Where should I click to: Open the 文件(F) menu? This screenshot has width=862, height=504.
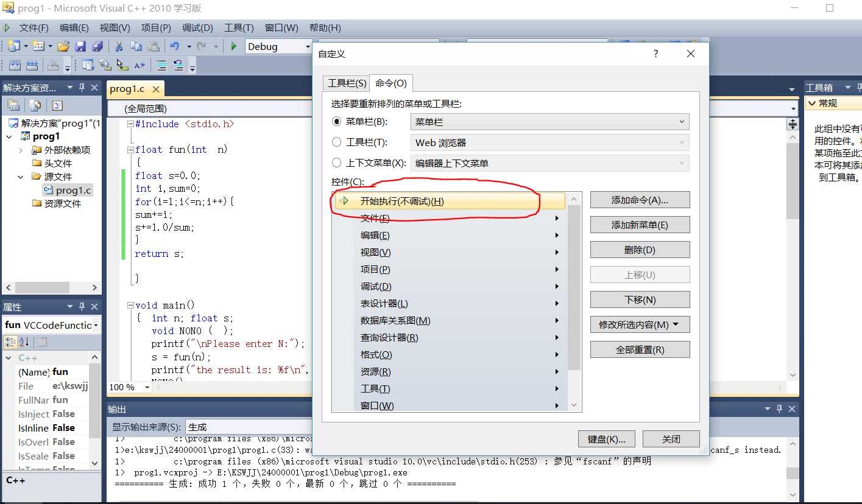pyautogui.click(x=34, y=28)
